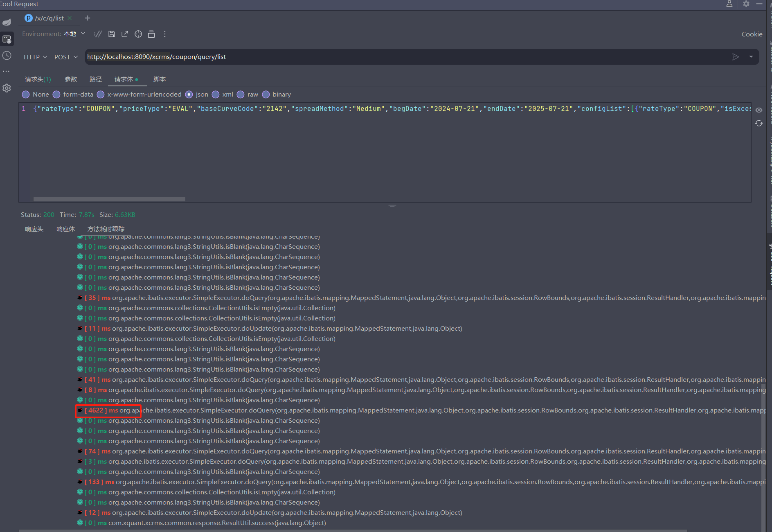Click the send request arrow icon
The image size is (772, 532).
click(x=735, y=57)
